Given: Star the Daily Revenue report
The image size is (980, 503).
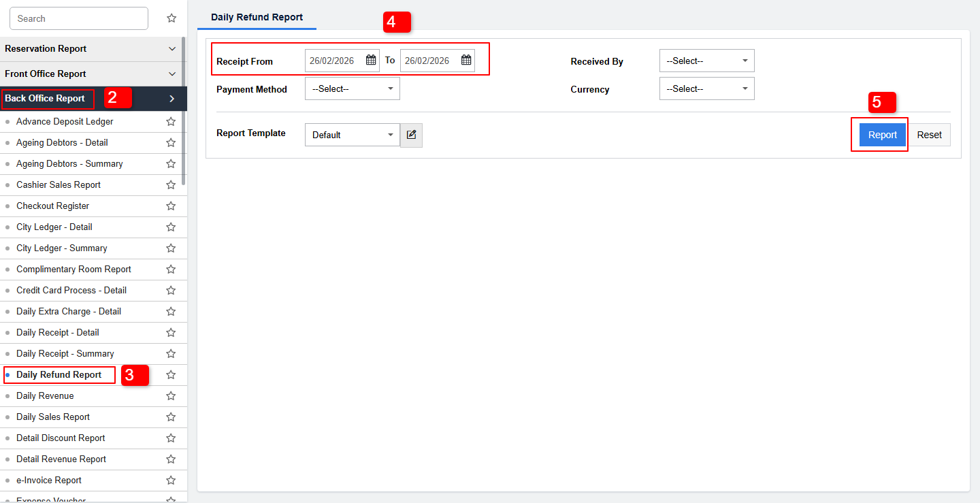Looking at the screenshot, I should 171,396.
